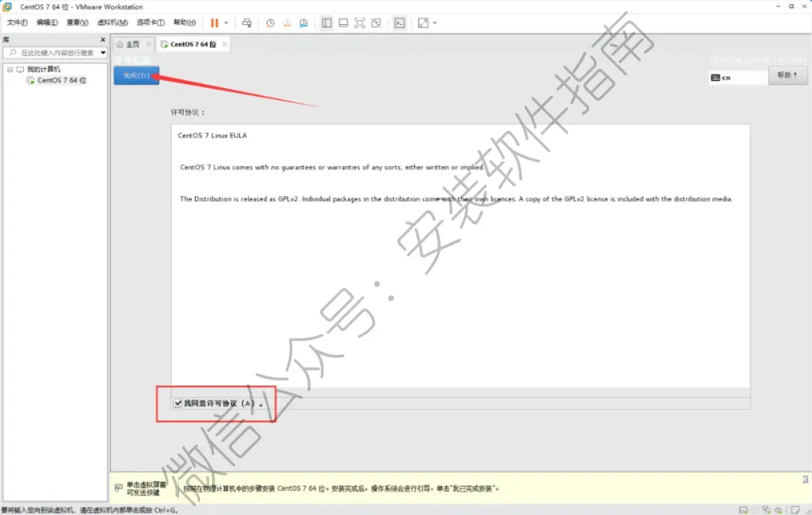
Task: Click the VMware Workstation title bar icon
Action: [x=8, y=7]
